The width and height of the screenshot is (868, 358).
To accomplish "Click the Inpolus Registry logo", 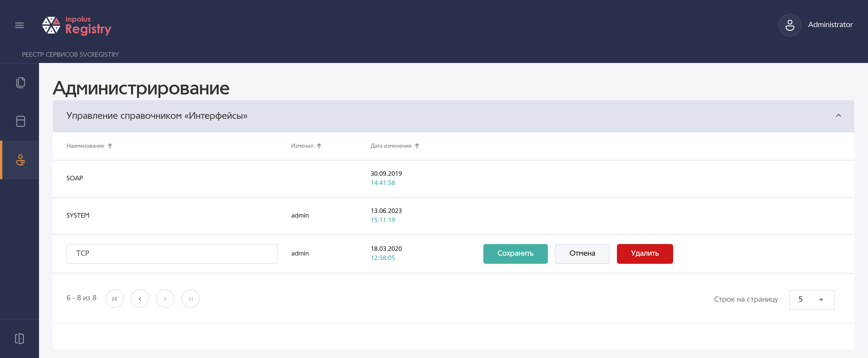I will click(x=76, y=25).
